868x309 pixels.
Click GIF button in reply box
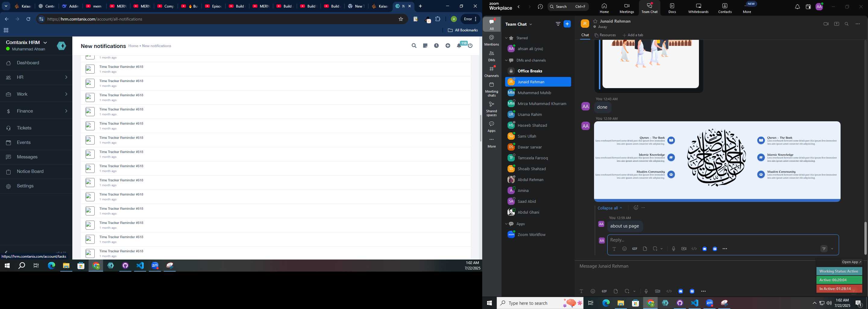pyautogui.click(x=635, y=249)
